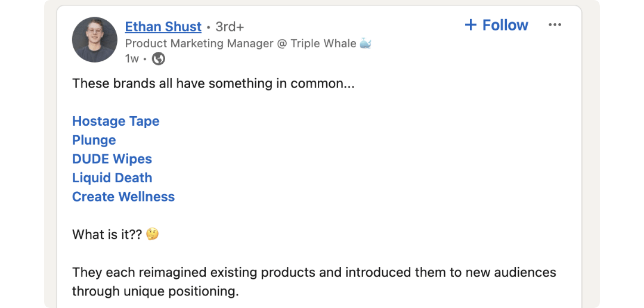Go to the Liquid Death page link
The image size is (644, 308).
pos(112,178)
